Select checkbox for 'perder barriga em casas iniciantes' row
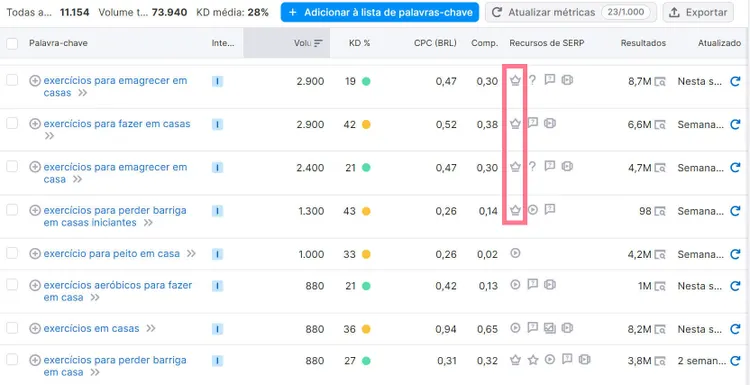 pyautogui.click(x=12, y=209)
